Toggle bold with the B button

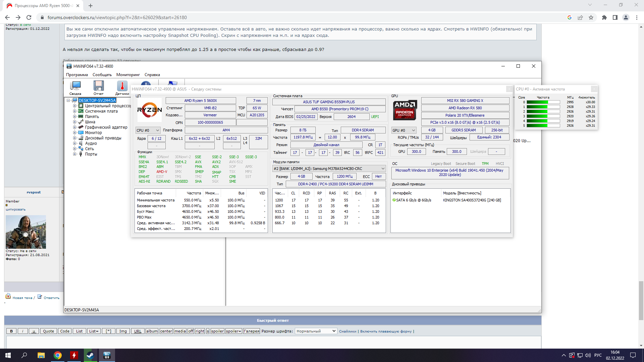click(x=11, y=331)
